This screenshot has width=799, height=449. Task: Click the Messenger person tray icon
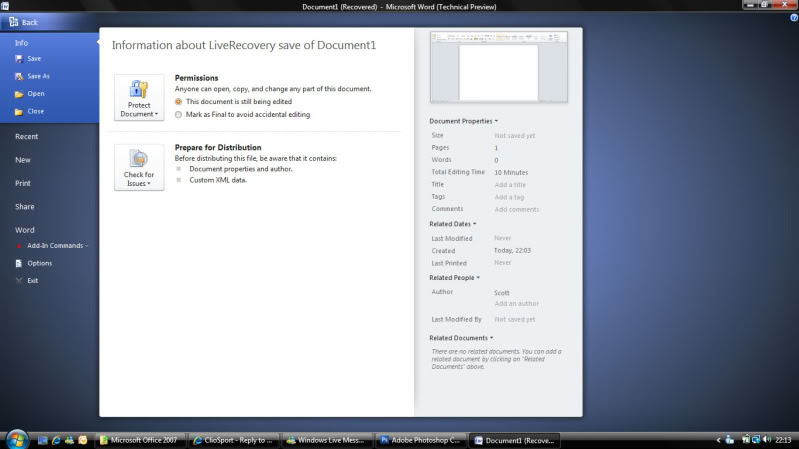[x=730, y=439]
